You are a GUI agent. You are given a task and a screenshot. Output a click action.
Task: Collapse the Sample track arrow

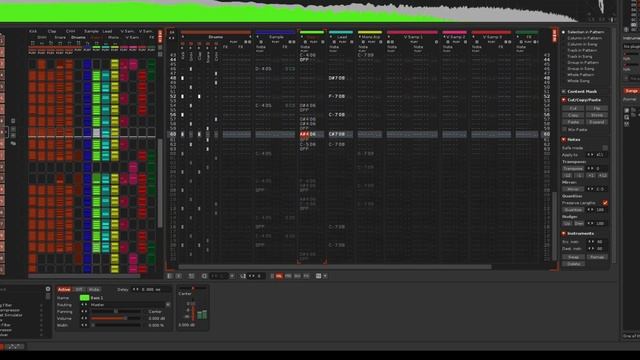coord(258,37)
